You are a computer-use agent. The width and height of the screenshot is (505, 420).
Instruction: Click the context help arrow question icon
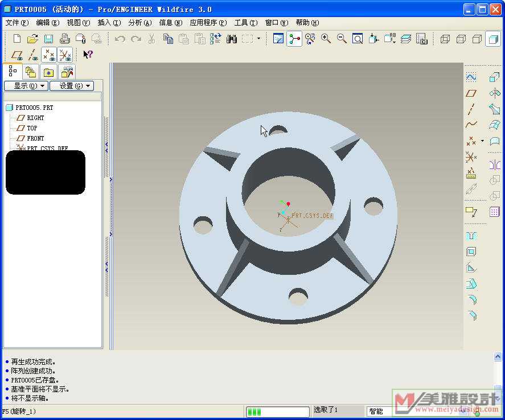pyautogui.click(x=88, y=55)
